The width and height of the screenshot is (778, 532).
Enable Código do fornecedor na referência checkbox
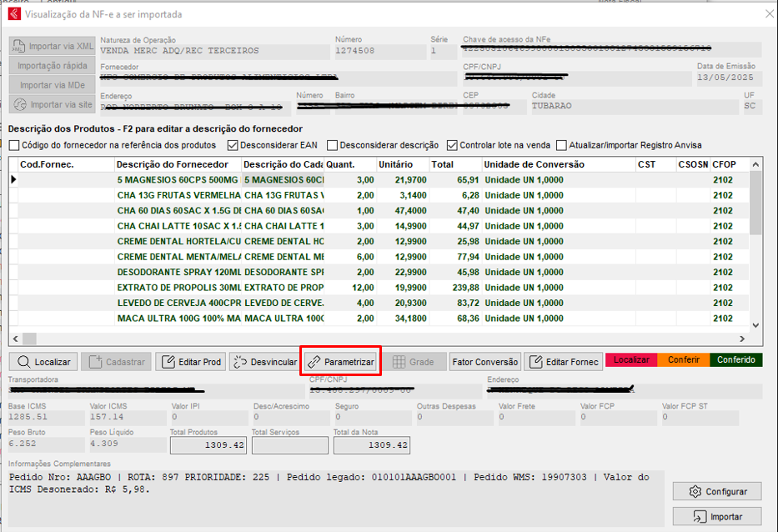[14, 145]
